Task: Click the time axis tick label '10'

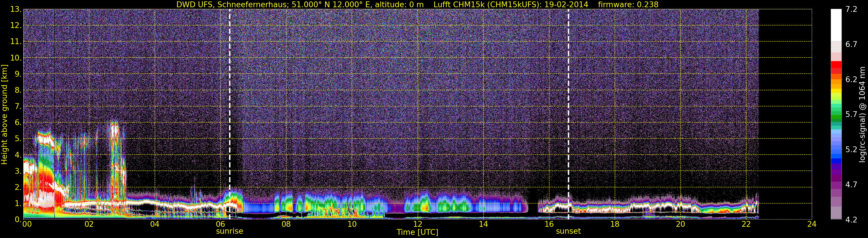Action: (352, 224)
